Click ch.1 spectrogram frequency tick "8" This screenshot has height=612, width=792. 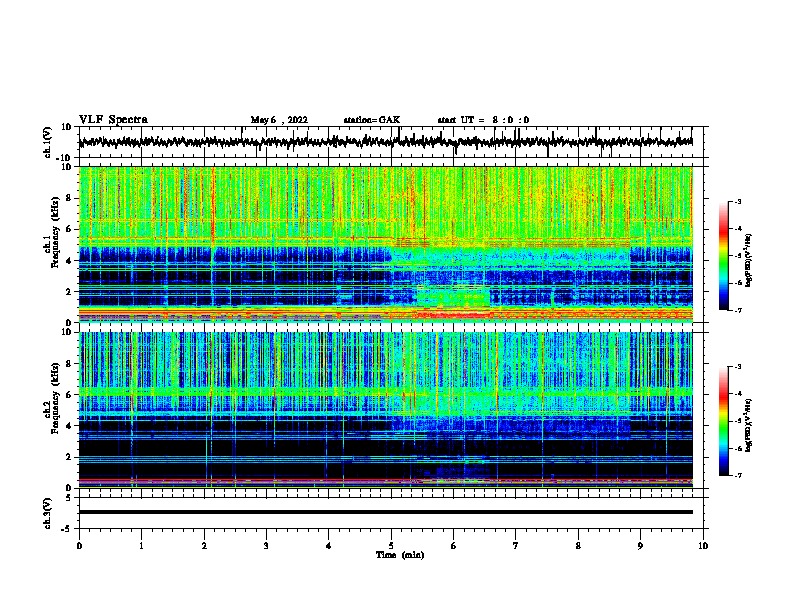[x=69, y=198]
